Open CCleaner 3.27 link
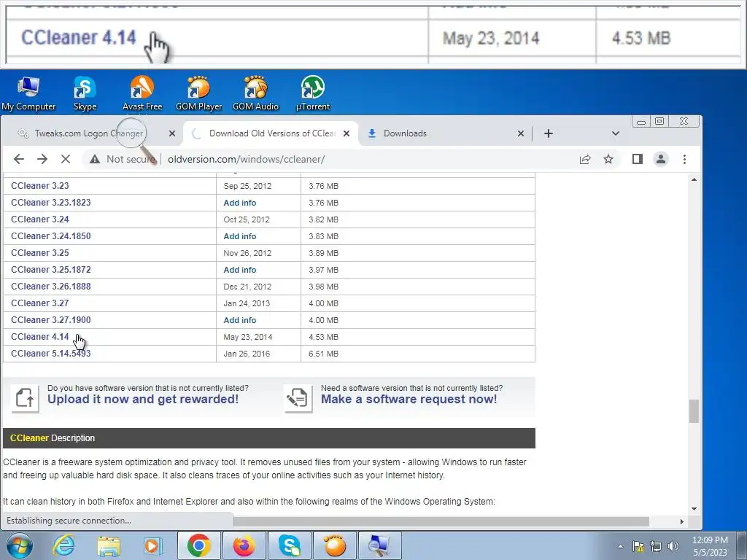Screen dimensions: 747x560 (x=40, y=303)
